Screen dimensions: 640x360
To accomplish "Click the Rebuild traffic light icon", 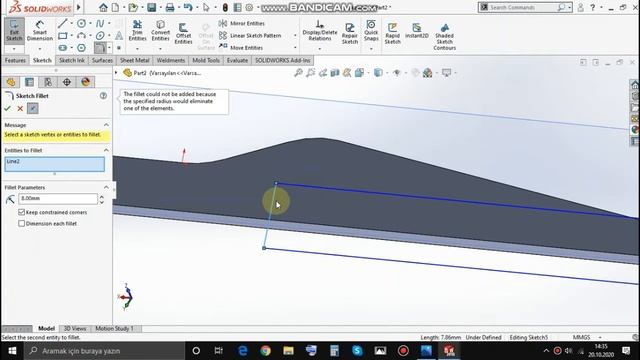I will (225, 7).
